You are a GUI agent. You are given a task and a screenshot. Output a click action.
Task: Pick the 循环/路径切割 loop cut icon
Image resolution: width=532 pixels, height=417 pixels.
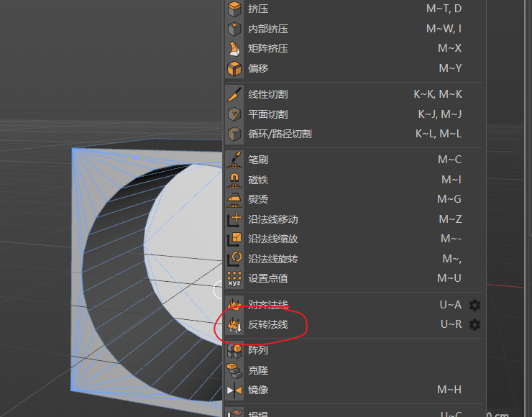(x=235, y=134)
